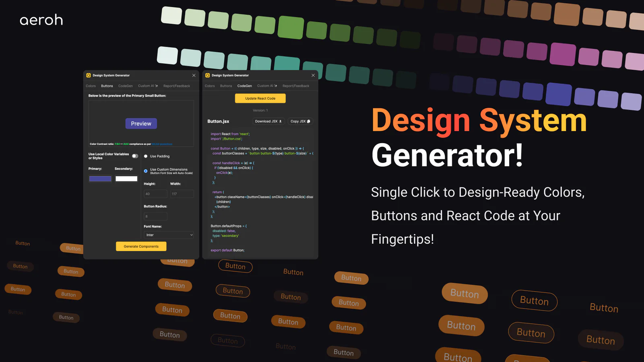Image resolution: width=644 pixels, height=362 pixels.
Task: Click the Update React Code button
Action: click(260, 98)
